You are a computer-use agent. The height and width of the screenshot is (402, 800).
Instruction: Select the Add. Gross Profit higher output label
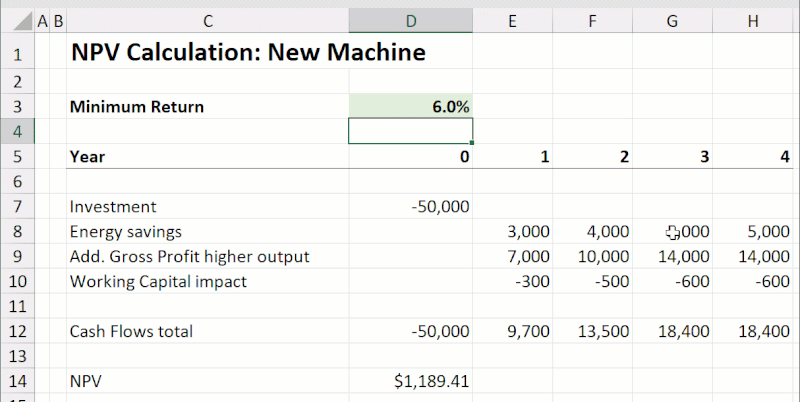[x=207, y=256]
